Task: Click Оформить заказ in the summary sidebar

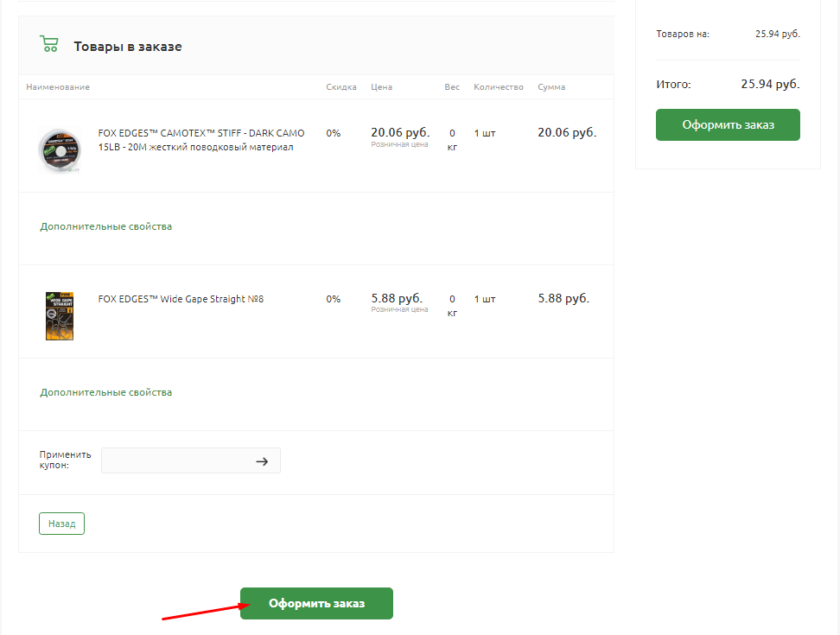Action: [x=728, y=124]
